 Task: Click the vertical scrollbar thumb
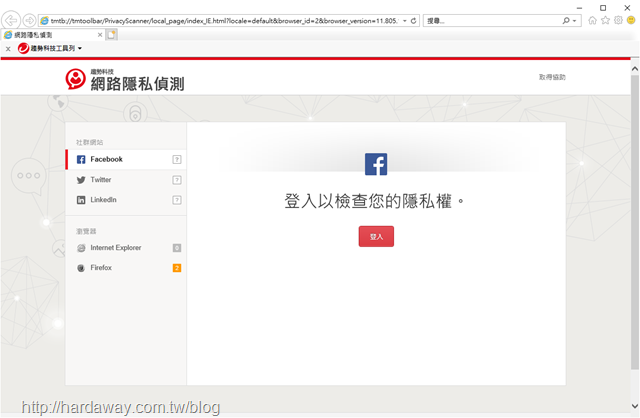click(635, 222)
